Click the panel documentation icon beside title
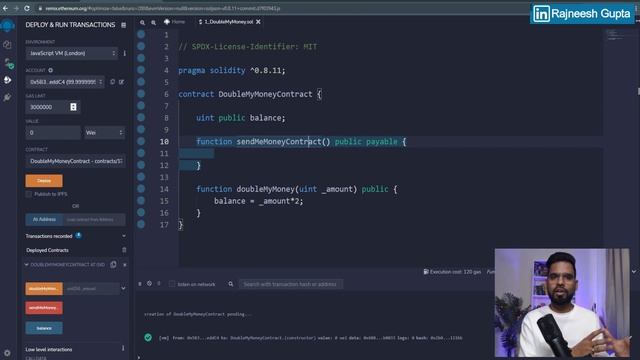 (124, 25)
